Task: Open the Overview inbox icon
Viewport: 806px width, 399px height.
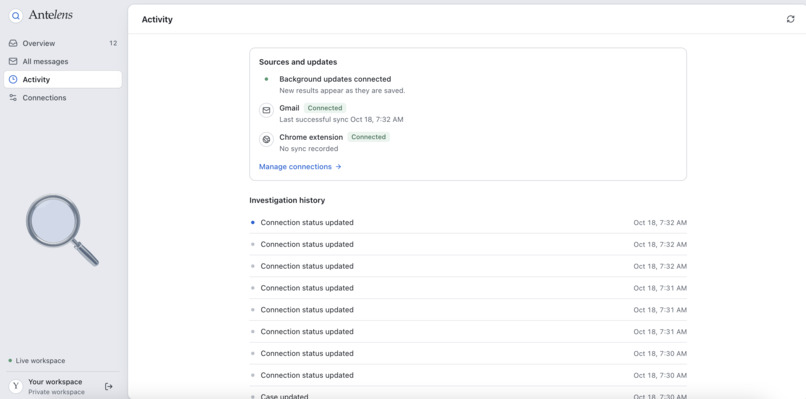Action: coord(13,43)
